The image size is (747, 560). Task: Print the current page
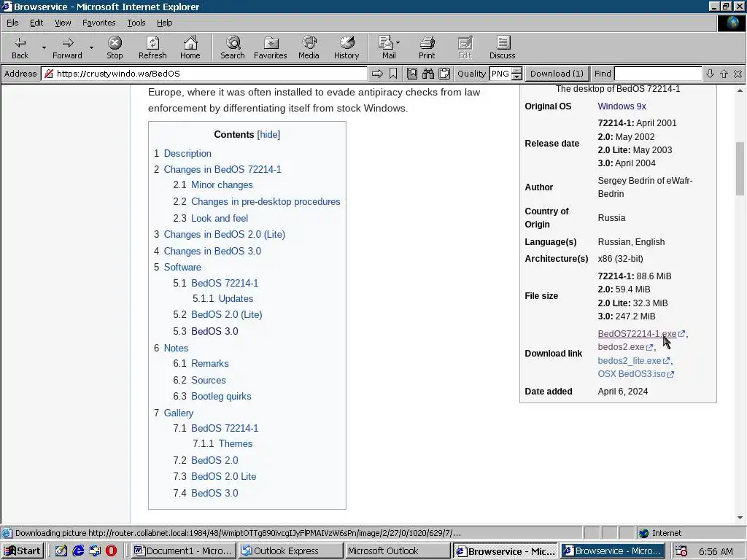(x=427, y=47)
